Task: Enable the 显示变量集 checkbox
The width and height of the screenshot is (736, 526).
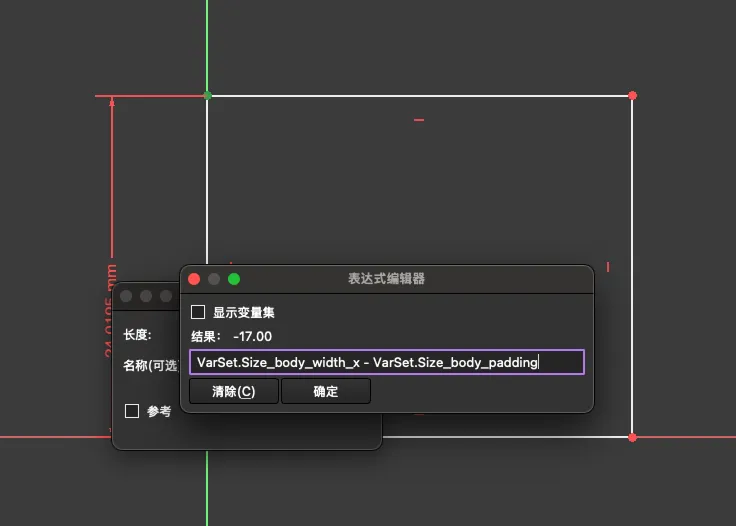Action: click(x=198, y=312)
